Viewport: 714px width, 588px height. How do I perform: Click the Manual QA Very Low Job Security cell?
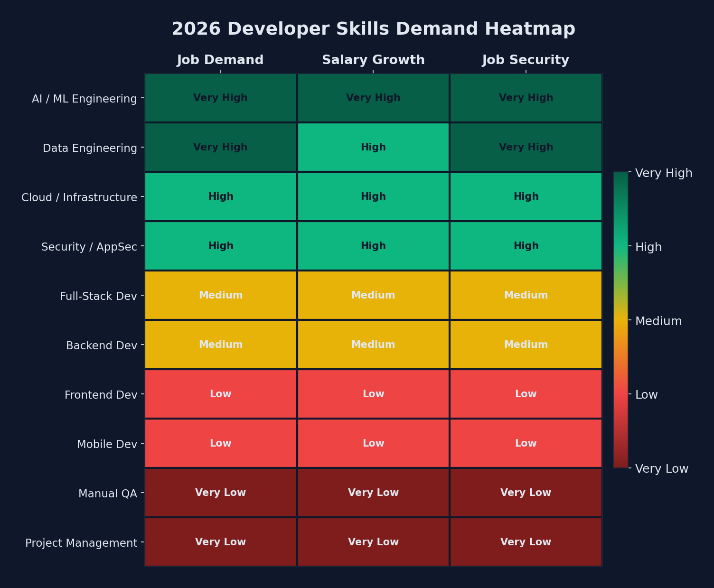pyautogui.click(x=526, y=492)
